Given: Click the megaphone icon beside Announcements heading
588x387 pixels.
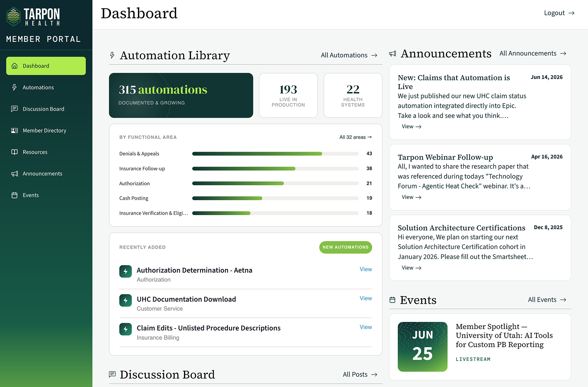Looking at the screenshot, I should tap(393, 53).
